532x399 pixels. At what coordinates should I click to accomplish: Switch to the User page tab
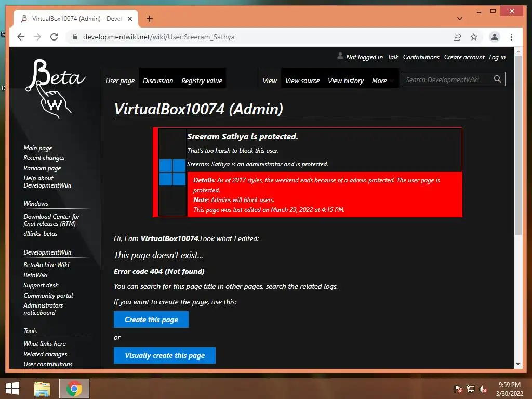pyautogui.click(x=120, y=81)
